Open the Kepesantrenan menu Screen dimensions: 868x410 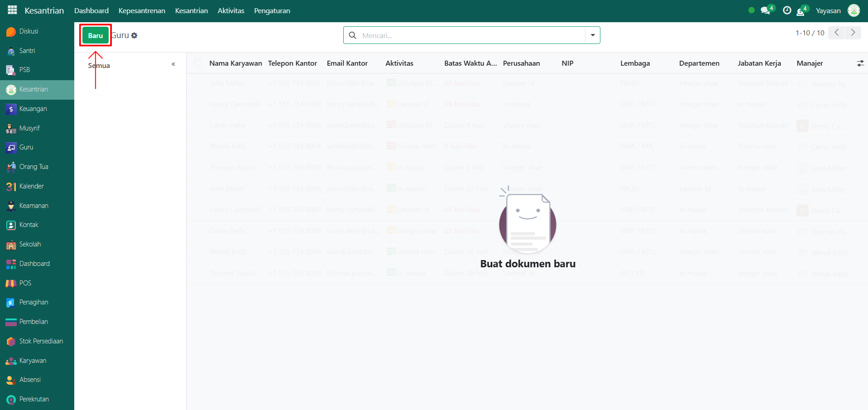click(x=142, y=10)
